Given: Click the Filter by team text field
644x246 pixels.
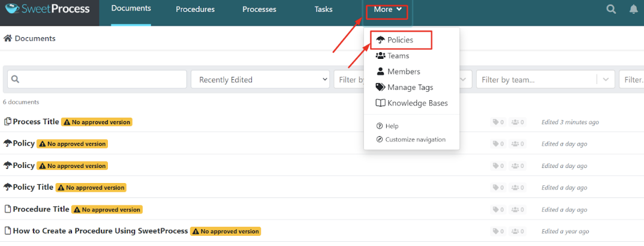Looking at the screenshot, I should click(x=536, y=79).
